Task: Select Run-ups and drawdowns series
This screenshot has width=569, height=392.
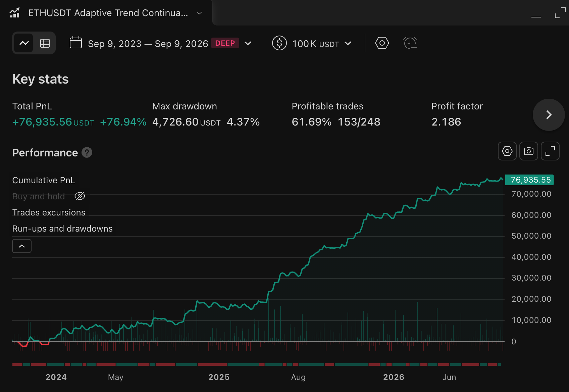Action: [x=62, y=229]
